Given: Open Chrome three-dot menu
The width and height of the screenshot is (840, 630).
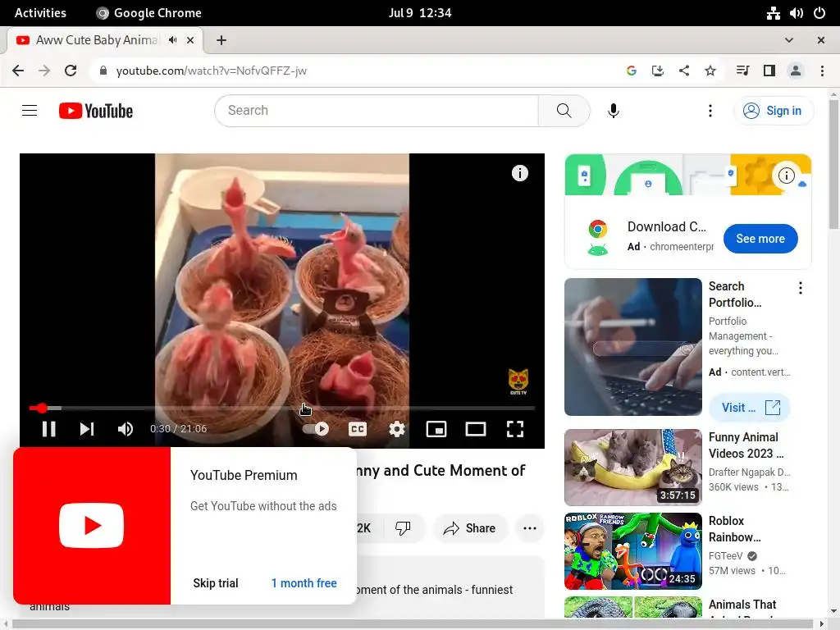Looking at the screenshot, I should point(822,71).
